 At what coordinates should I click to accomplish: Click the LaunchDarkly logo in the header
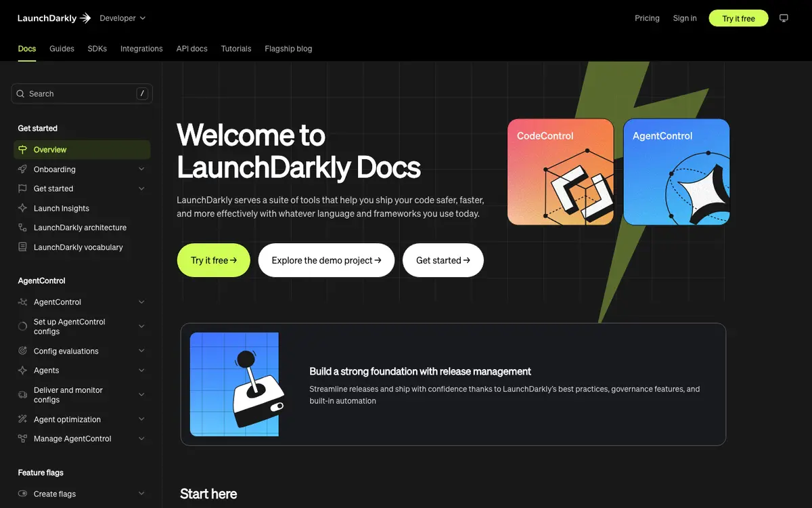(x=54, y=18)
